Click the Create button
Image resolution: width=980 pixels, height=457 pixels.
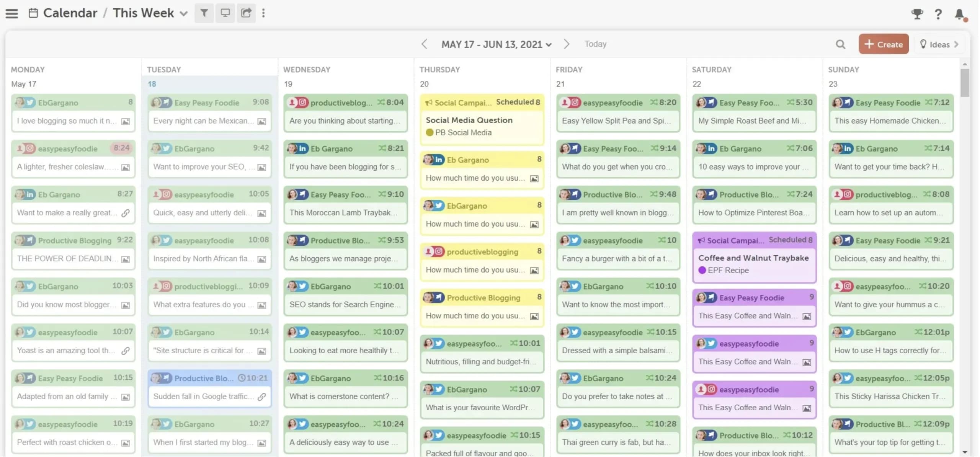[x=884, y=44]
